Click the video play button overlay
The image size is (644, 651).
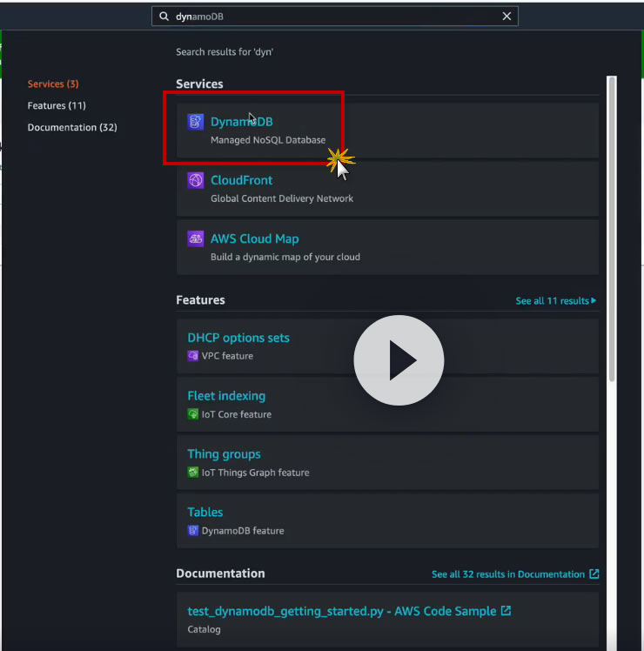pyautogui.click(x=399, y=360)
